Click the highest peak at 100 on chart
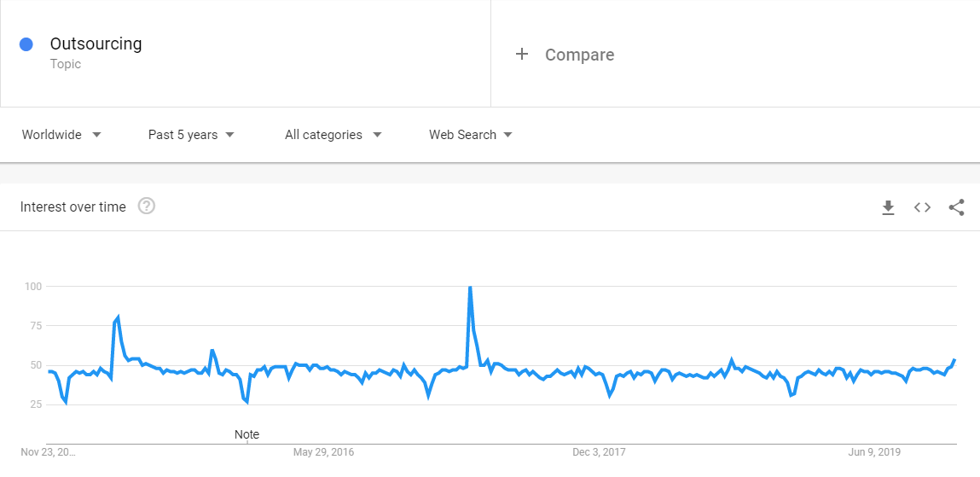 tap(470, 288)
